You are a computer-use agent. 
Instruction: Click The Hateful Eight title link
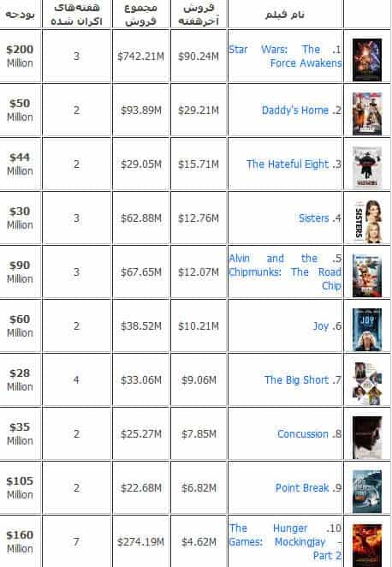tap(288, 164)
